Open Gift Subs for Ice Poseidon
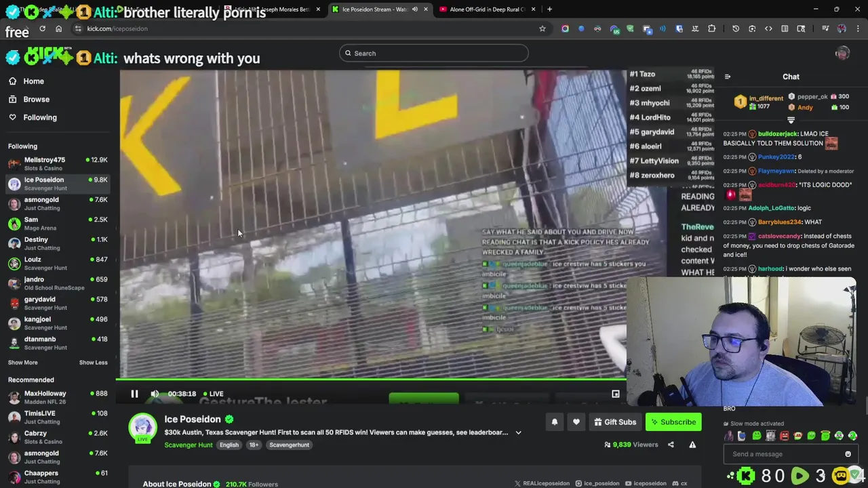 [615, 422]
